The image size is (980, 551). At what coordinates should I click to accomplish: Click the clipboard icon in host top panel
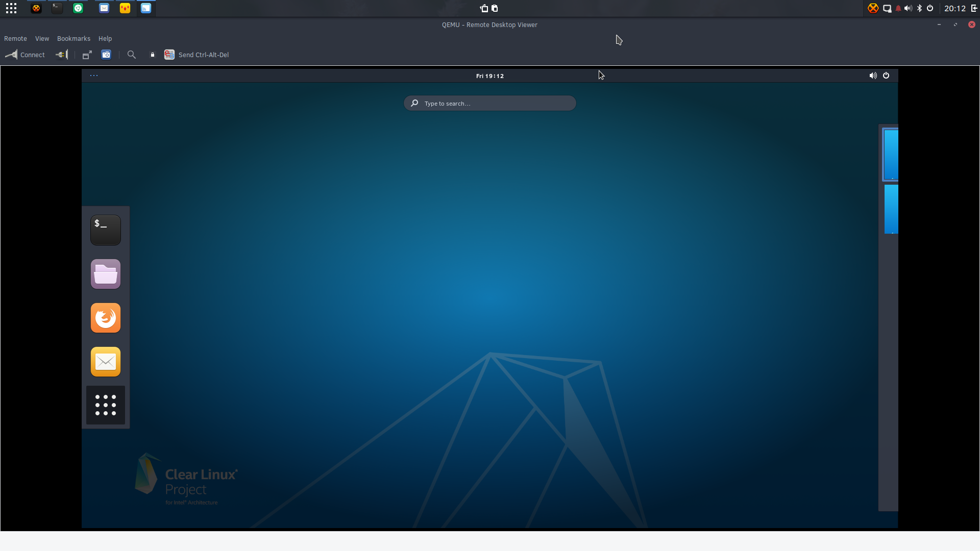click(x=495, y=8)
